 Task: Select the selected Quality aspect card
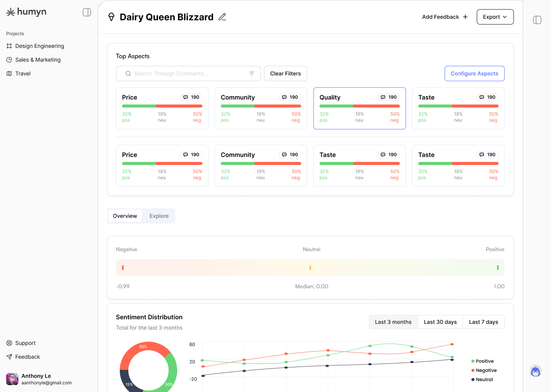360,108
